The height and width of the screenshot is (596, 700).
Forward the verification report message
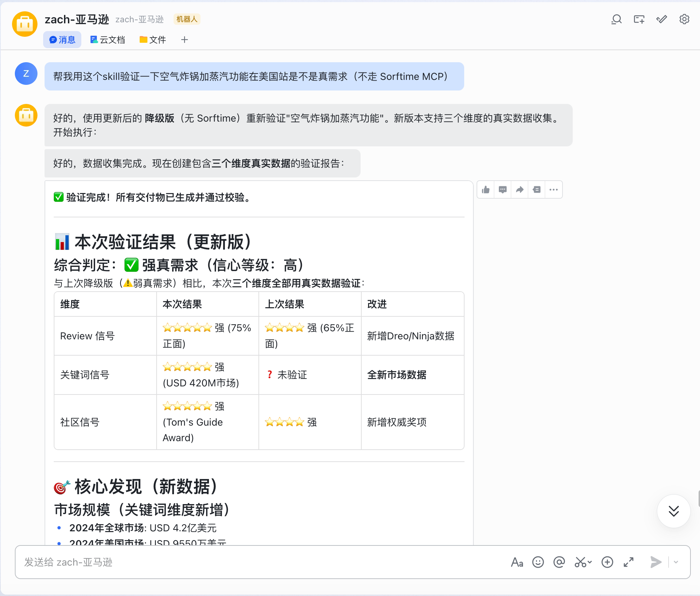(x=519, y=190)
